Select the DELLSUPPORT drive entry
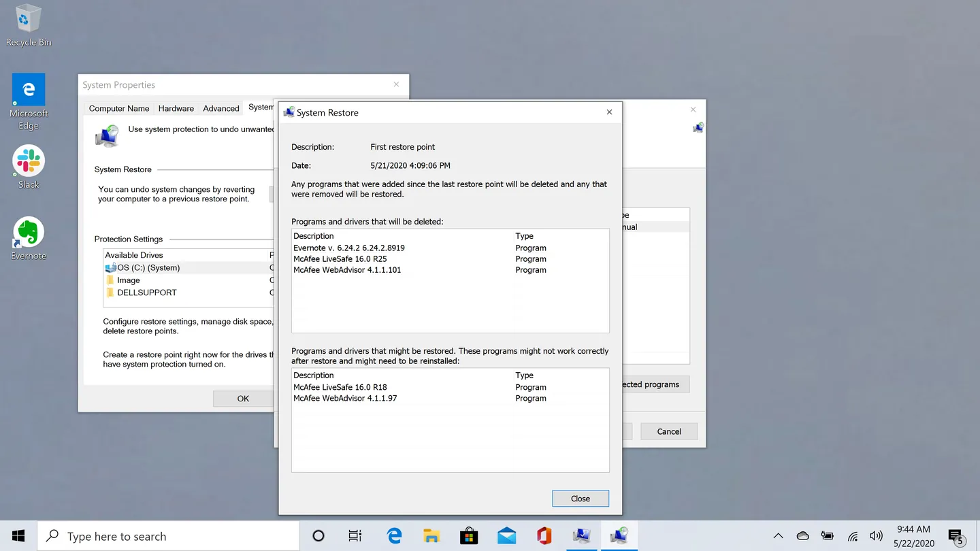This screenshot has width=980, height=551. click(189, 293)
